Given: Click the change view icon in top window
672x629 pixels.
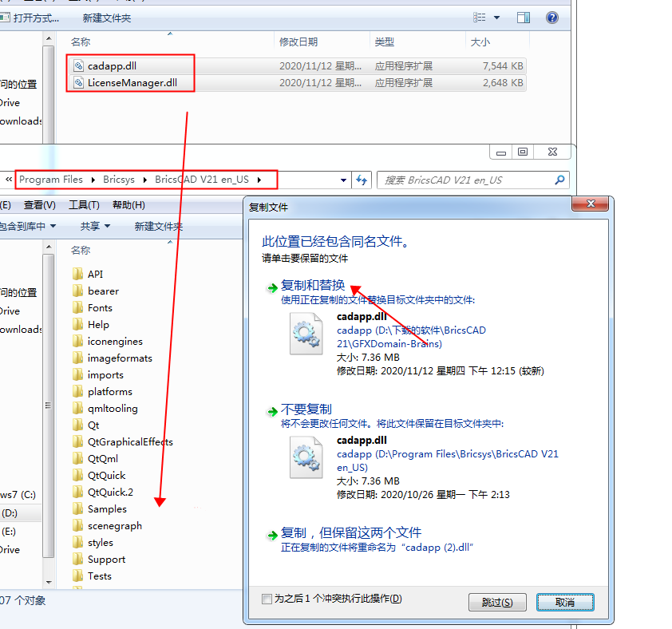Looking at the screenshot, I should [x=479, y=18].
